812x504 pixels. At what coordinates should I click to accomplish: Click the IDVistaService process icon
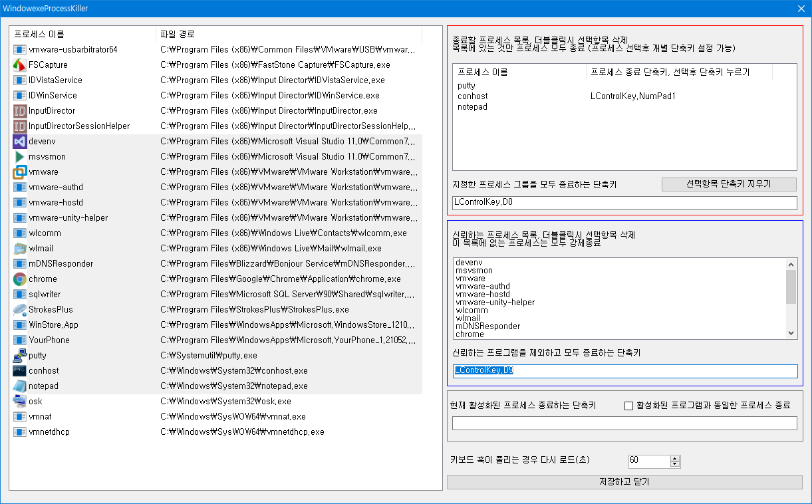coord(19,80)
